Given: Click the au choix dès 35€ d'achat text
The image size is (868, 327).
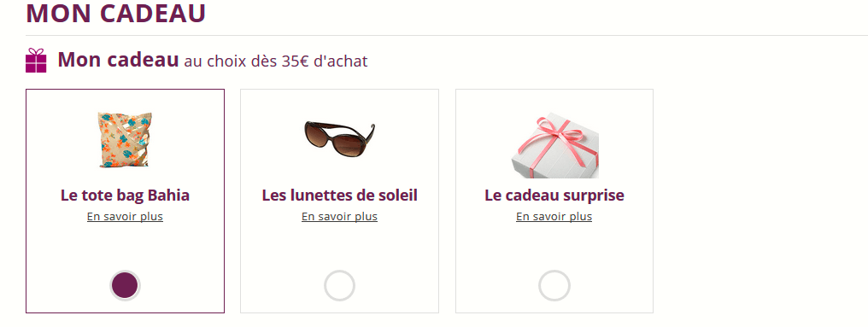Looking at the screenshot, I should pyautogui.click(x=276, y=61).
